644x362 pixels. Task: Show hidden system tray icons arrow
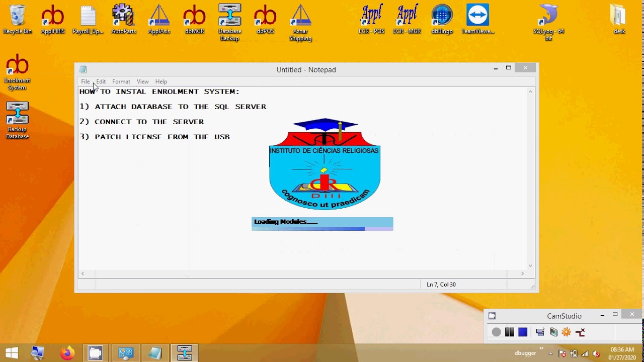551,353
